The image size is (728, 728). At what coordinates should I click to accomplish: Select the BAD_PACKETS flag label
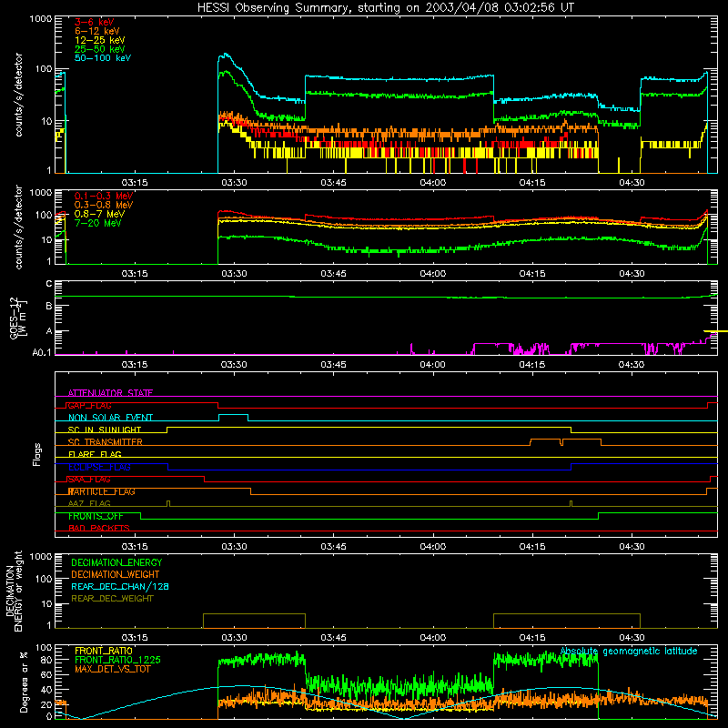point(99,528)
